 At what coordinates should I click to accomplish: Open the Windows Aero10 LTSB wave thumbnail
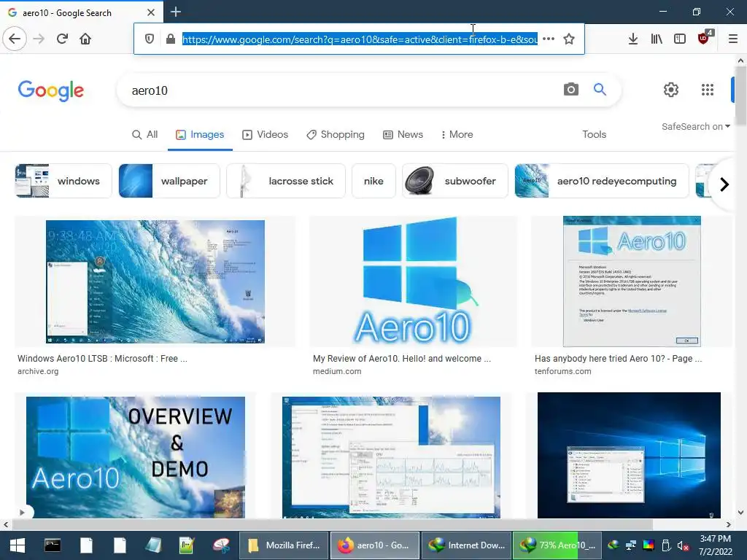click(155, 281)
